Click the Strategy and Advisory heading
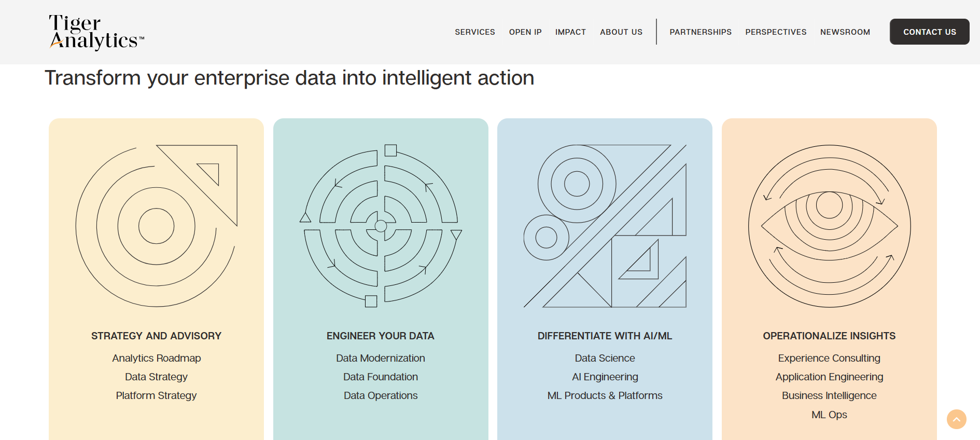Screen dimensions: 980x440 pyautogui.click(x=156, y=336)
